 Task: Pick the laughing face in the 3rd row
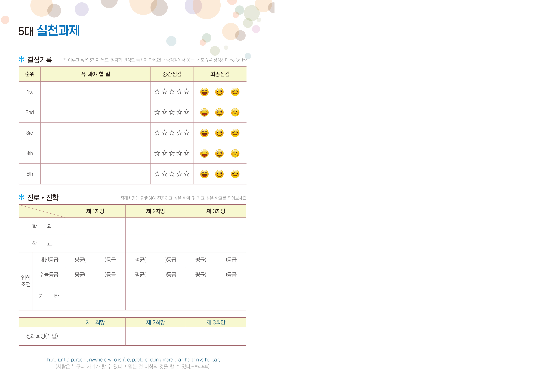204,133
